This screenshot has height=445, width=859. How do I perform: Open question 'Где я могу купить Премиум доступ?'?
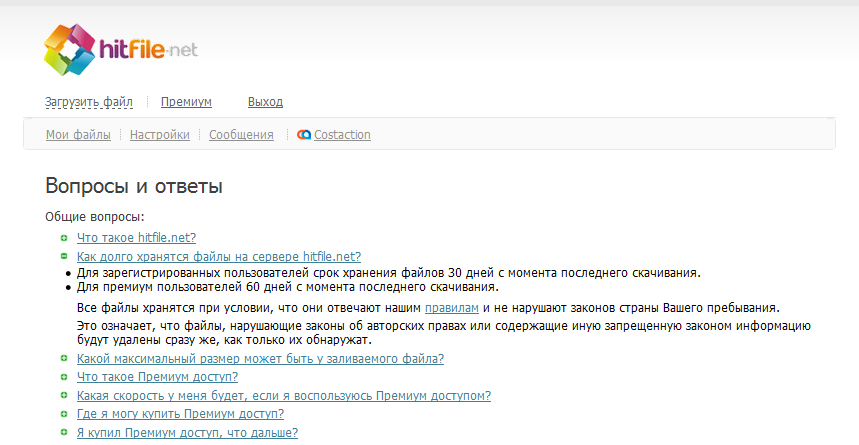(180, 414)
